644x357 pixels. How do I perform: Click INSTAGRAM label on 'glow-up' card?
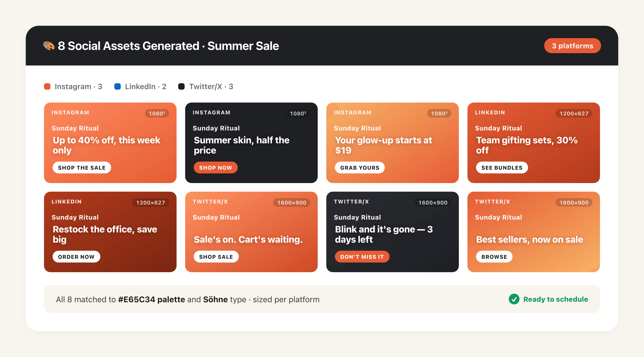pyautogui.click(x=352, y=113)
